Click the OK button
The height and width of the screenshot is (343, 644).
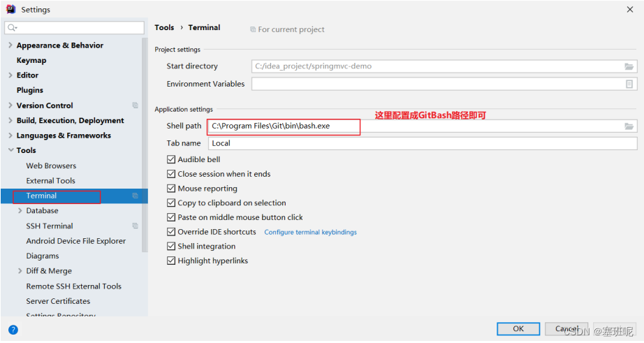click(518, 328)
